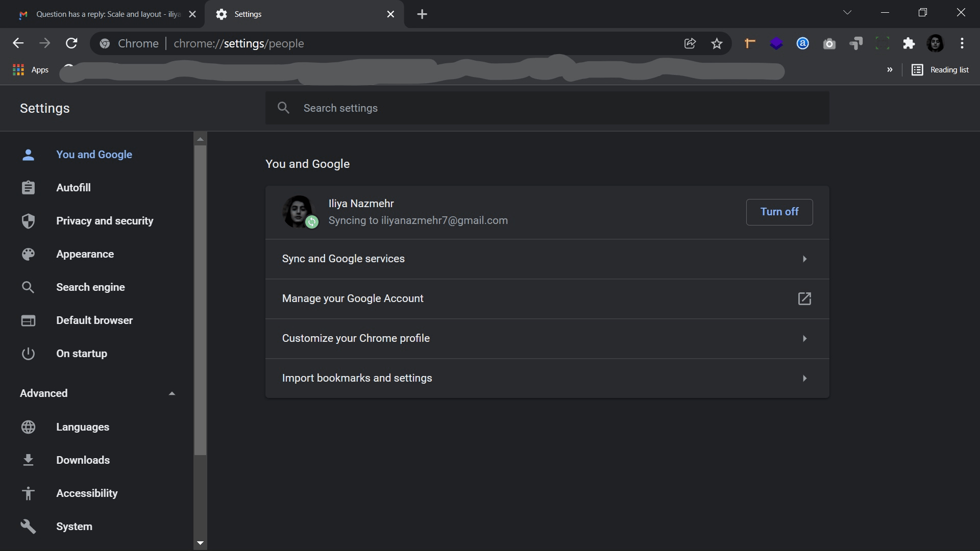Open Import bookmarks and settings
This screenshot has height=551, width=980.
click(547, 379)
